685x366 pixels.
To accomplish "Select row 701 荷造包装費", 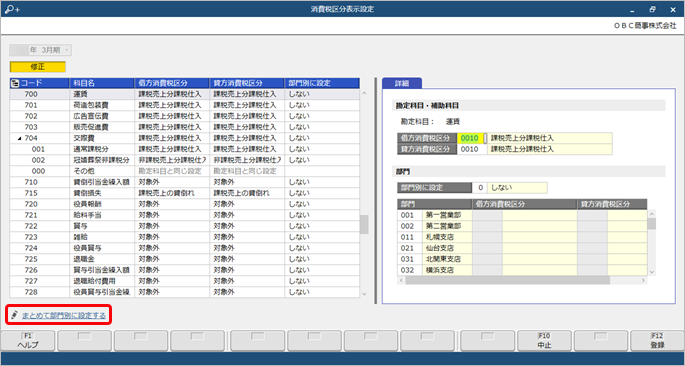I will coord(184,105).
